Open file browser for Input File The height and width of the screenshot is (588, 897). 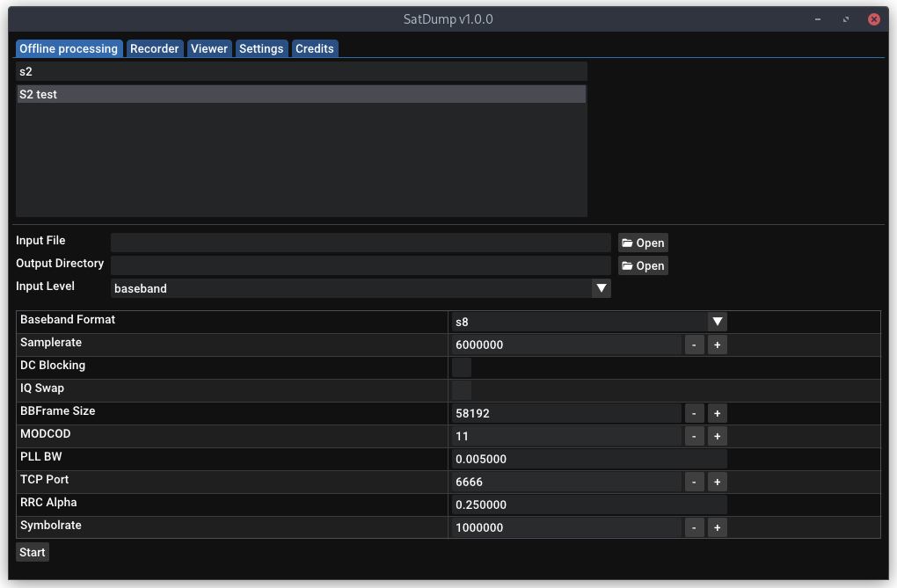tap(643, 243)
